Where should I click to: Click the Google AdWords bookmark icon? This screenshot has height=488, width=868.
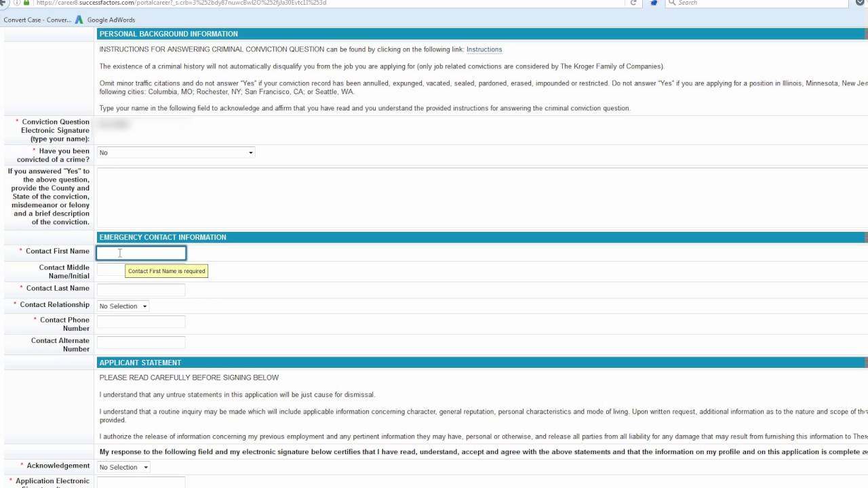[79, 20]
